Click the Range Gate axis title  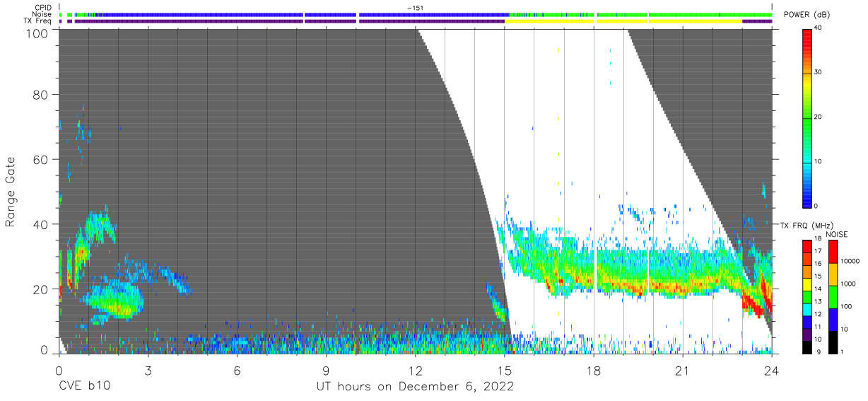(x=11, y=192)
